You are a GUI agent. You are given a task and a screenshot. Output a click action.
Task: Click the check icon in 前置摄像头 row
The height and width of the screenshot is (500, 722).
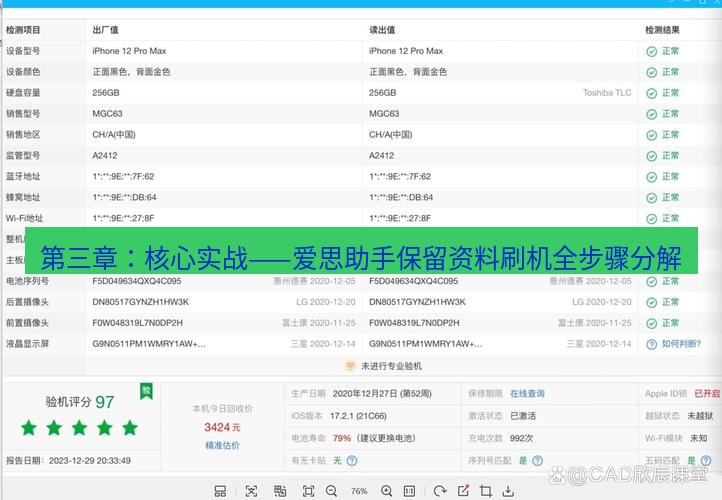[651, 323]
